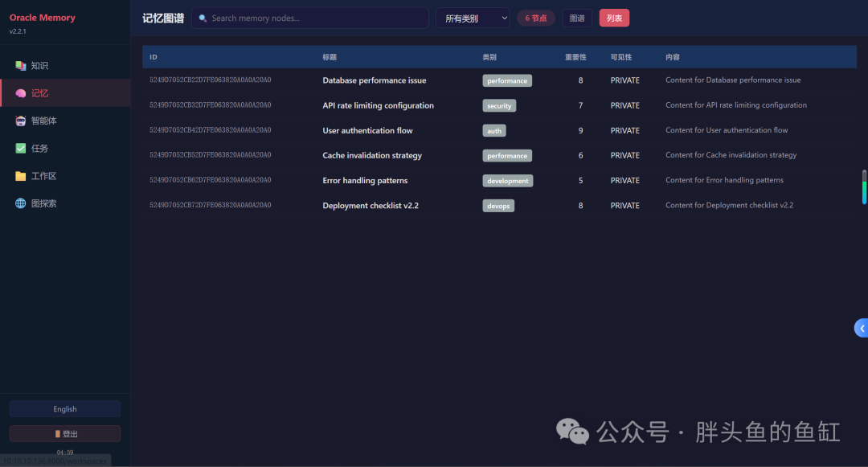Click the 记忆 brain icon in sidebar
Viewport: 868px width, 467px height.
20,93
